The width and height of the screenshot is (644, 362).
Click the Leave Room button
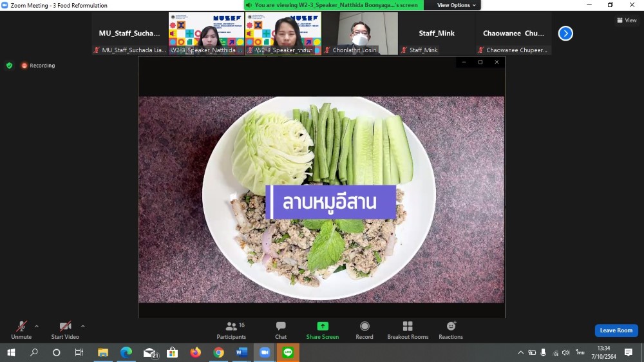[x=616, y=330]
